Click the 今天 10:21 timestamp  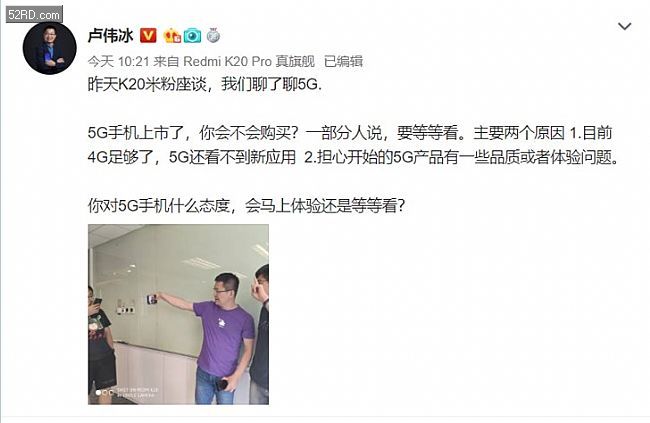(x=118, y=61)
